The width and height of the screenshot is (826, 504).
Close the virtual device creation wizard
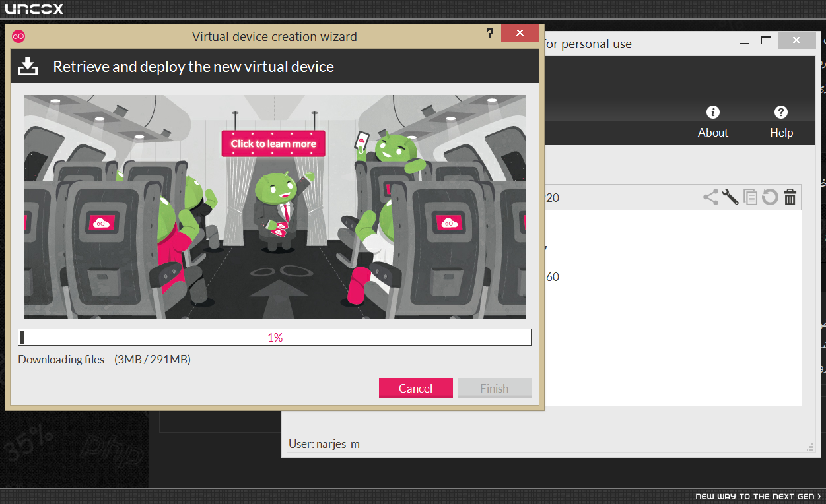coord(520,33)
